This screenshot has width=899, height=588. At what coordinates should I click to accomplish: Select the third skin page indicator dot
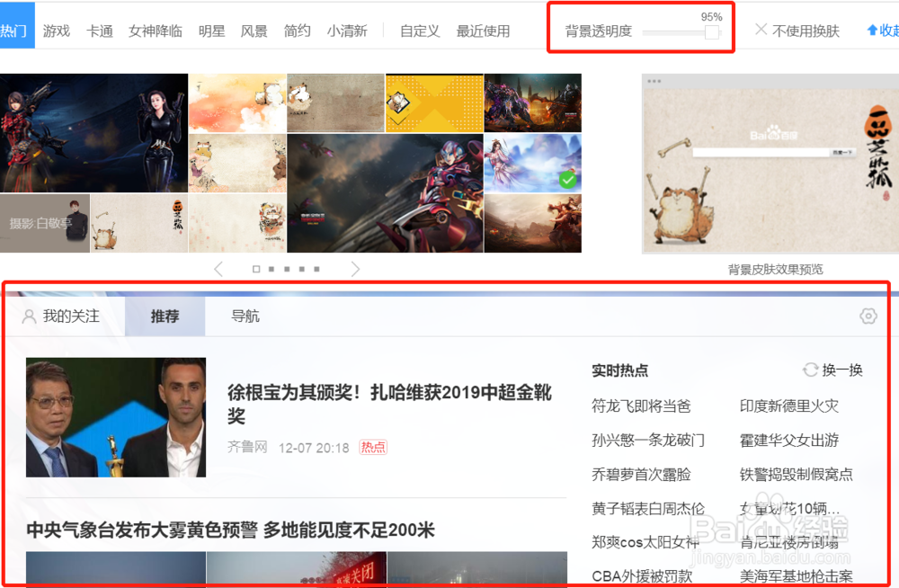click(x=287, y=269)
